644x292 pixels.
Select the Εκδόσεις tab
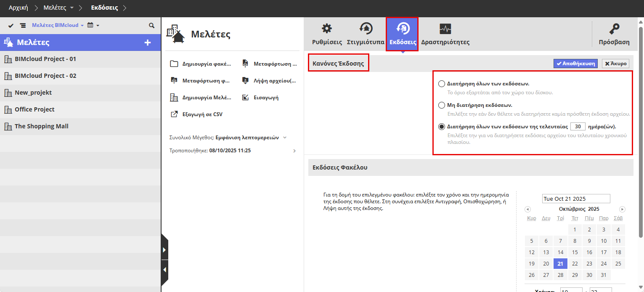(x=403, y=34)
